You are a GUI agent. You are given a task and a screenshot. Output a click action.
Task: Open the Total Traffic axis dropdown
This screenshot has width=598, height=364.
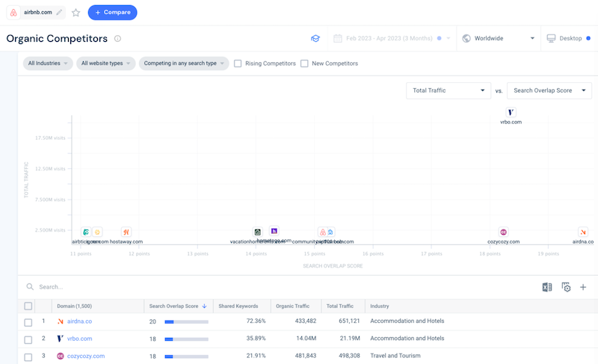(449, 90)
